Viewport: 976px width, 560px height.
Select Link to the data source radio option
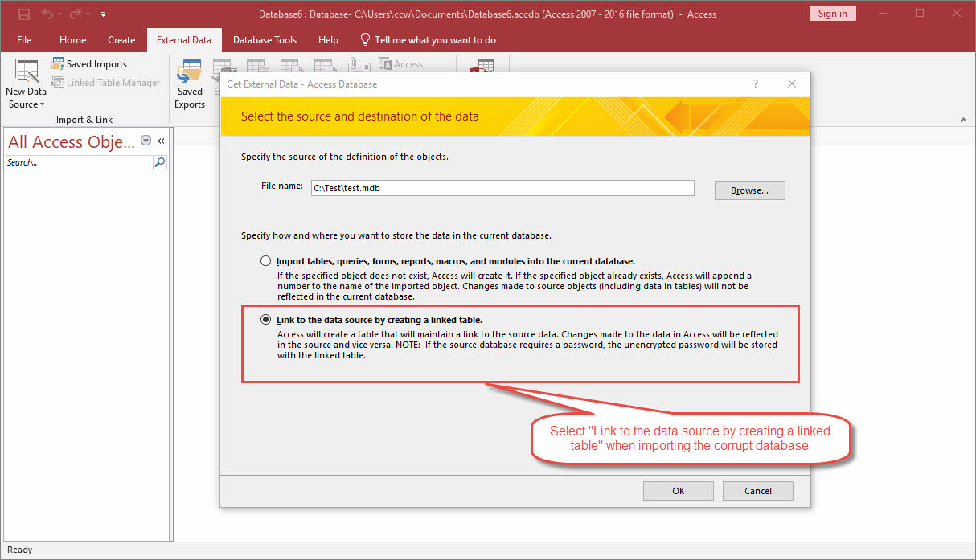tap(266, 320)
